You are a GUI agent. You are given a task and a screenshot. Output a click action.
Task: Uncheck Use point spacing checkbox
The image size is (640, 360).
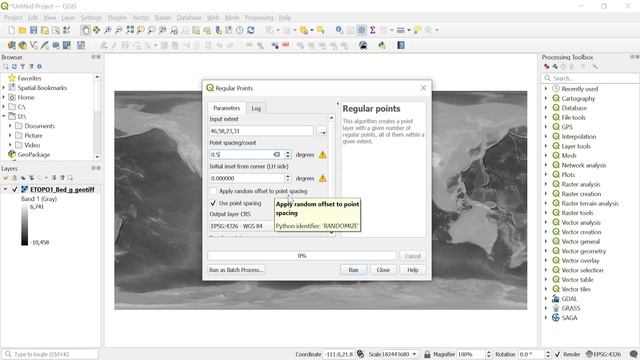pos(213,203)
